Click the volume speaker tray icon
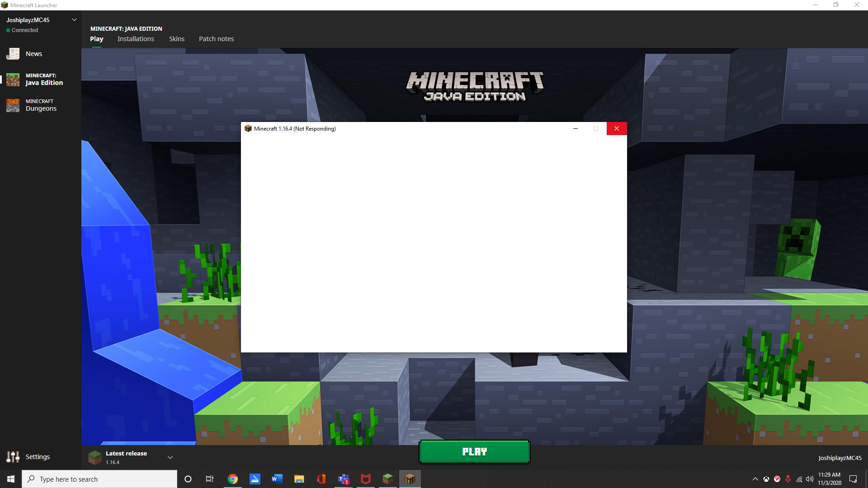The height and width of the screenshot is (488, 868). (810, 479)
